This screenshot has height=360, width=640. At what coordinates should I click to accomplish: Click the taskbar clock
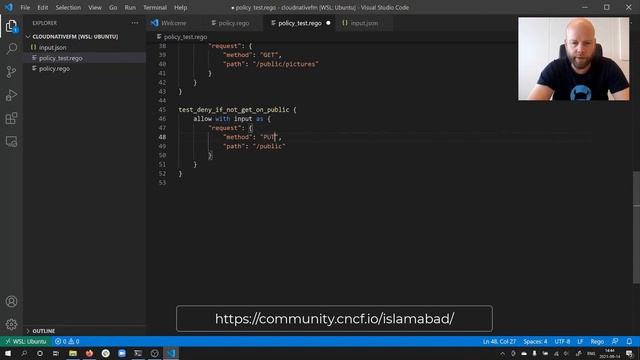(x=609, y=353)
